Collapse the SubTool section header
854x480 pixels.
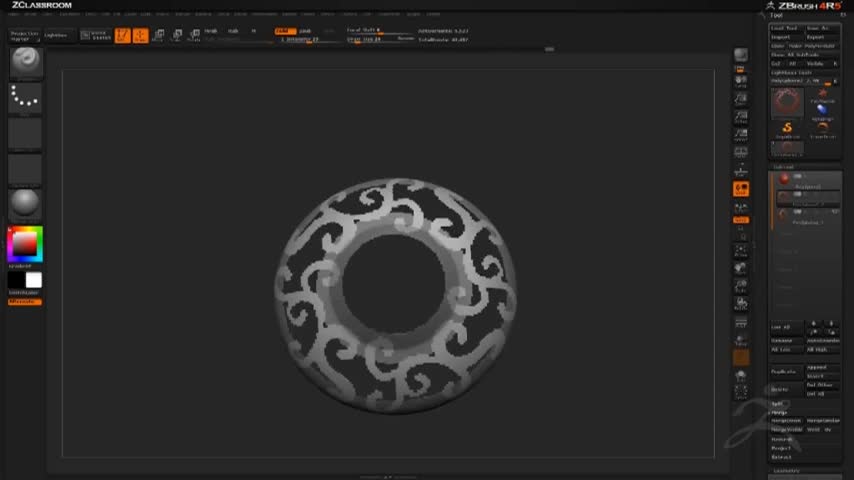coord(783,167)
